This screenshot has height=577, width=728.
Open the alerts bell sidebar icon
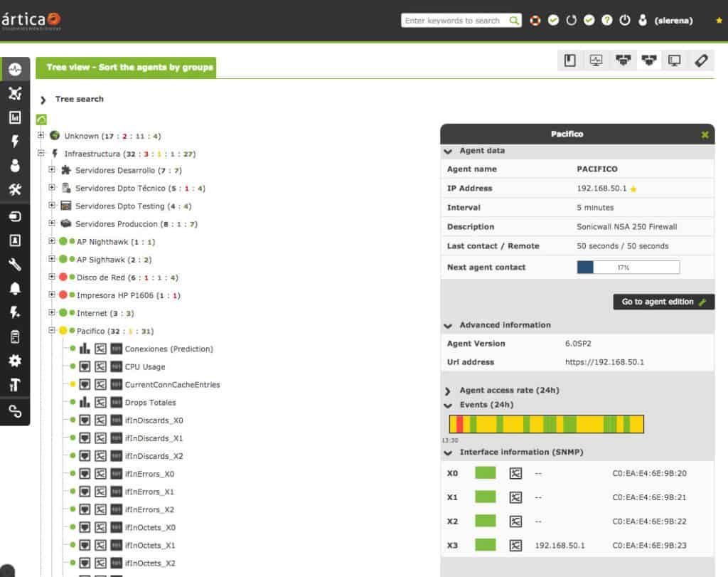(x=15, y=289)
